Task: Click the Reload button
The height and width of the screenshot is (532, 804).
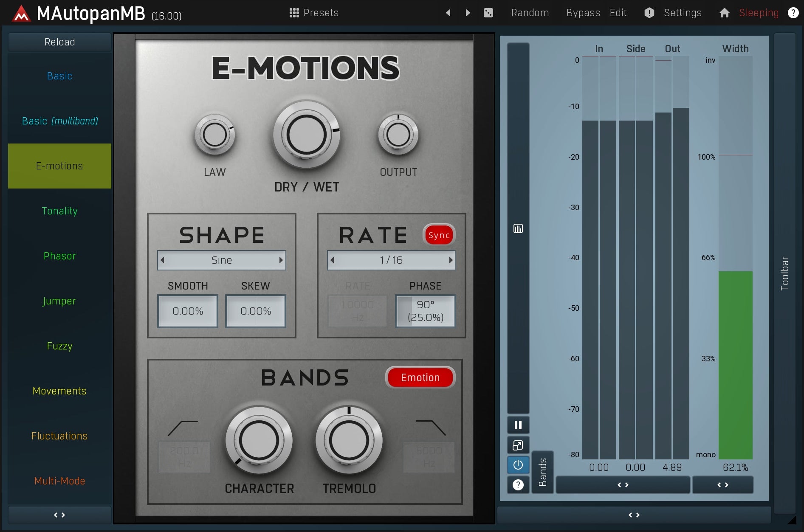Action: click(59, 42)
